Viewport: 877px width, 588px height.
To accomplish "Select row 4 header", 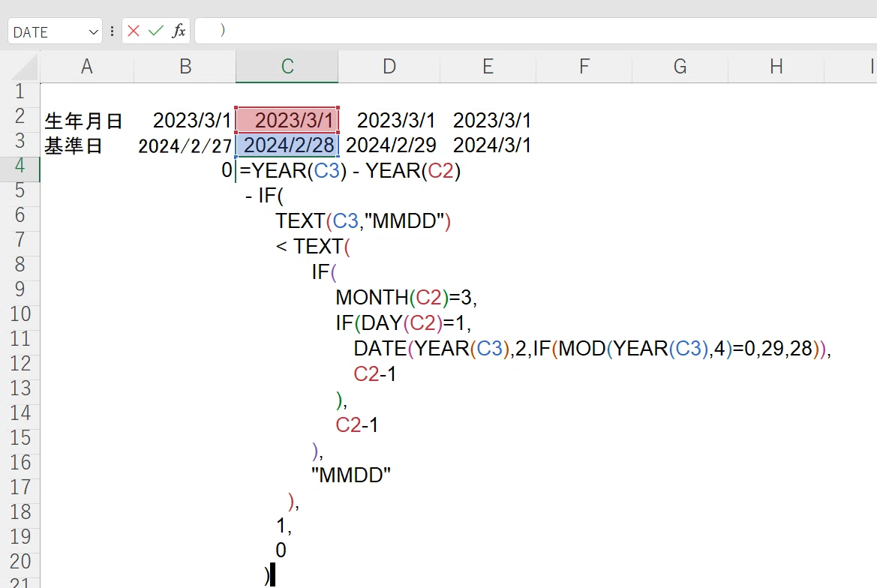I will pos(20,166).
